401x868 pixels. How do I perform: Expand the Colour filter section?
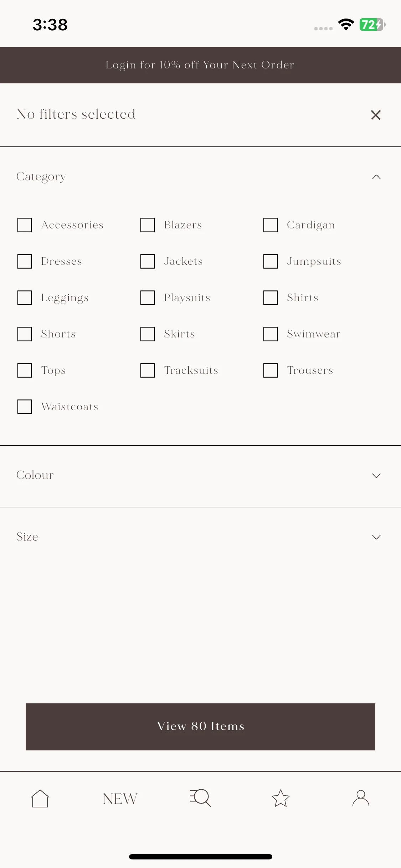(x=200, y=476)
